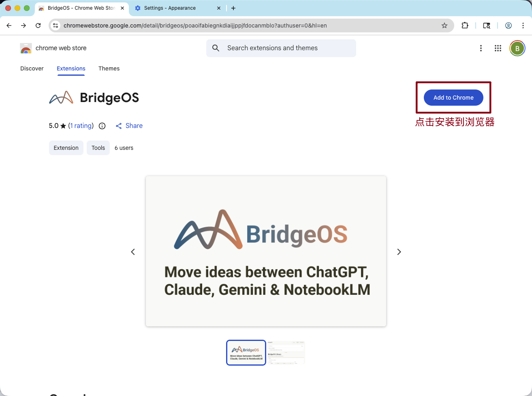Bookmark this page with the star icon
The width and height of the screenshot is (532, 396).
pos(444,25)
